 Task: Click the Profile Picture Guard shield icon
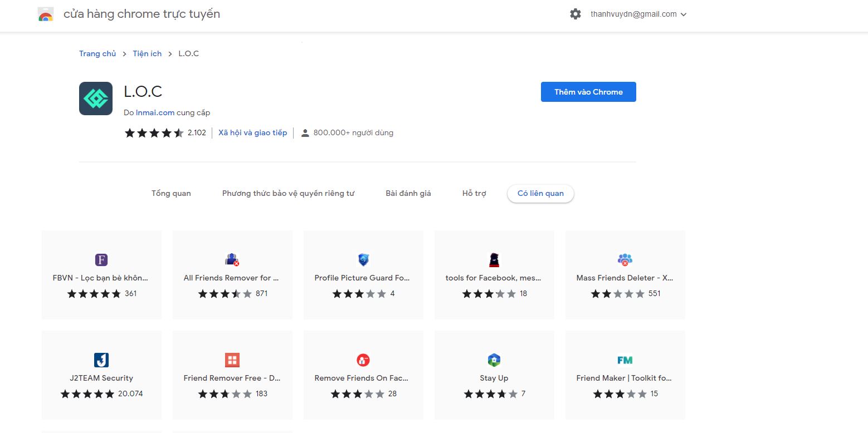[x=363, y=259]
